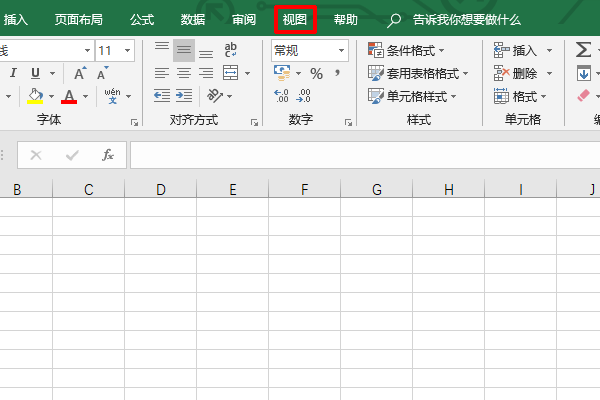Open fill color dropdown arrow
Viewport: 600px width, 400px height.
click(x=51, y=96)
